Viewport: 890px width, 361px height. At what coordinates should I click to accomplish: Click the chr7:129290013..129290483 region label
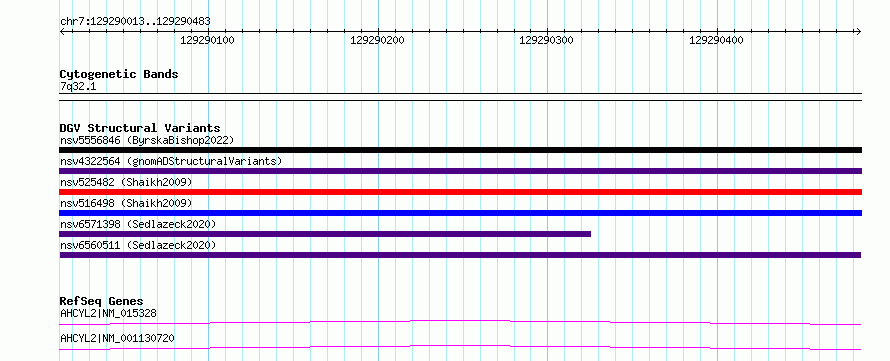click(135, 21)
